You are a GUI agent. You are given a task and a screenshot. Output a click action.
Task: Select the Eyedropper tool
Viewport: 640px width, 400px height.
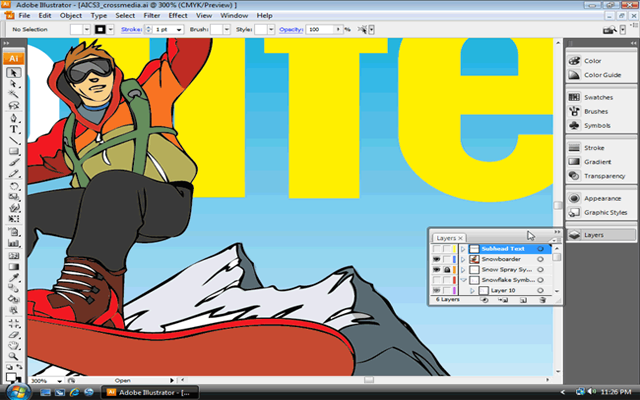13,278
